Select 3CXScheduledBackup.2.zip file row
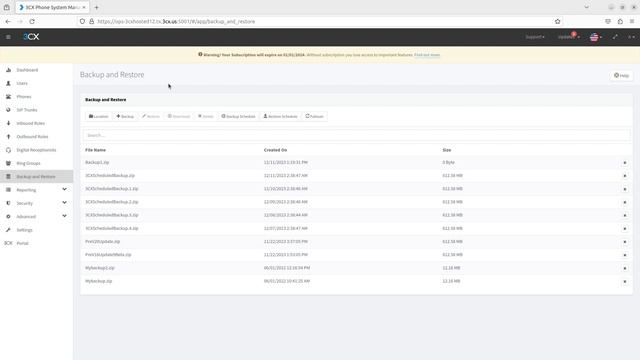The width and height of the screenshot is (640, 360). pyautogui.click(x=356, y=202)
